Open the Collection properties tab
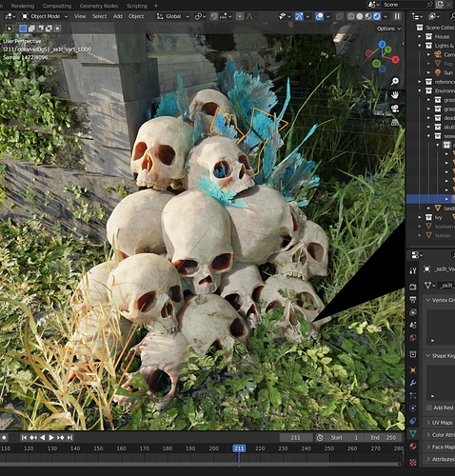Image resolution: width=455 pixels, height=476 pixels. coord(413,354)
